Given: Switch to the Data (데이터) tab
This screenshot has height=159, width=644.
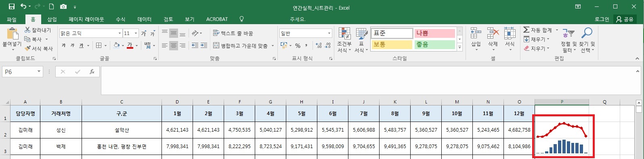Looking at the screenshot, I should coord(144,19).
